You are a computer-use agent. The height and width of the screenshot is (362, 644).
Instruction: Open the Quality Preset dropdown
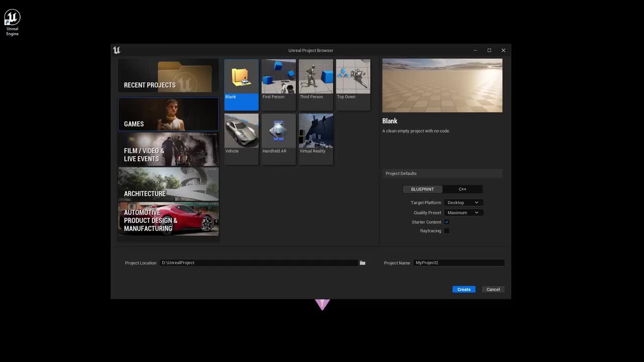[x=463, y=213]
